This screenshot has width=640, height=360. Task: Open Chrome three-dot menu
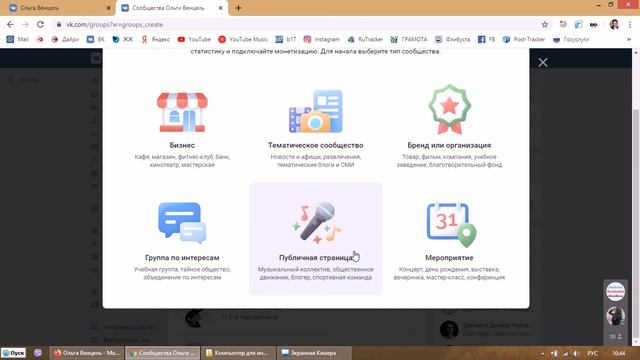[x=629, y=24]
